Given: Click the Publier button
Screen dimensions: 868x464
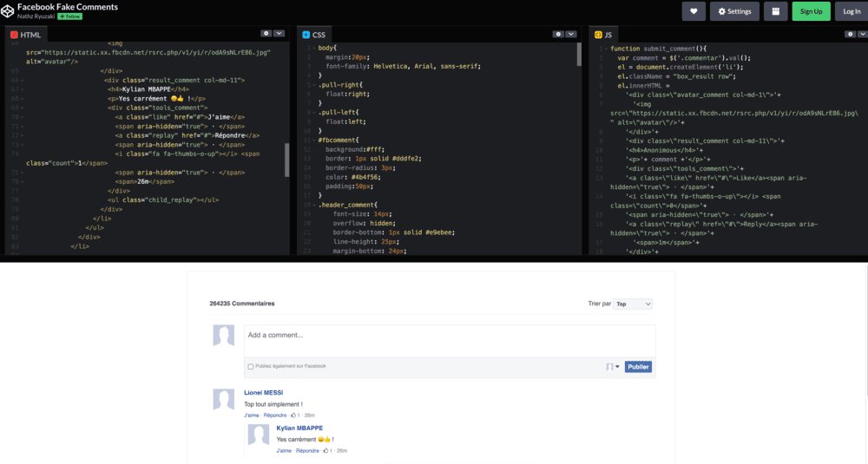Looking at the screenshot, I should point(638,367).
